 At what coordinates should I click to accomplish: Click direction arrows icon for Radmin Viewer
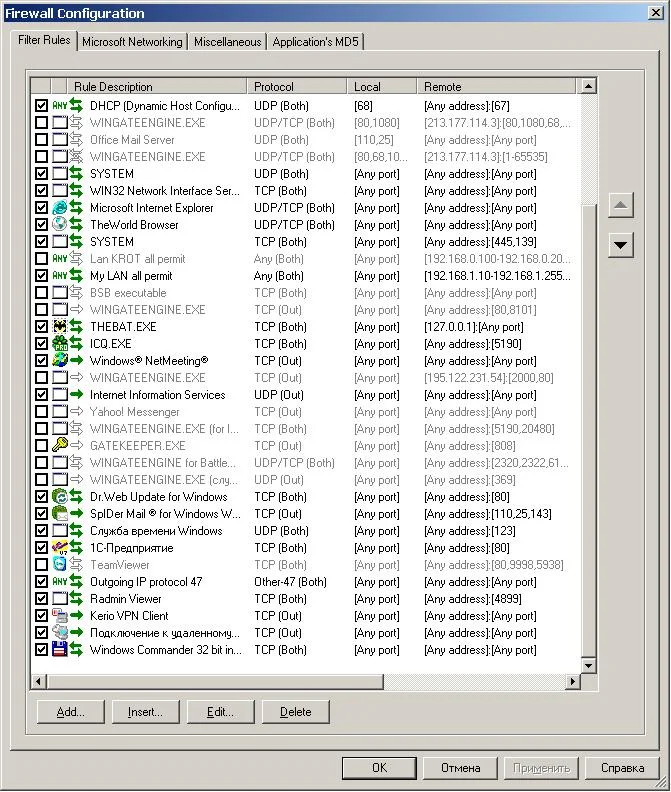(76, 599)
